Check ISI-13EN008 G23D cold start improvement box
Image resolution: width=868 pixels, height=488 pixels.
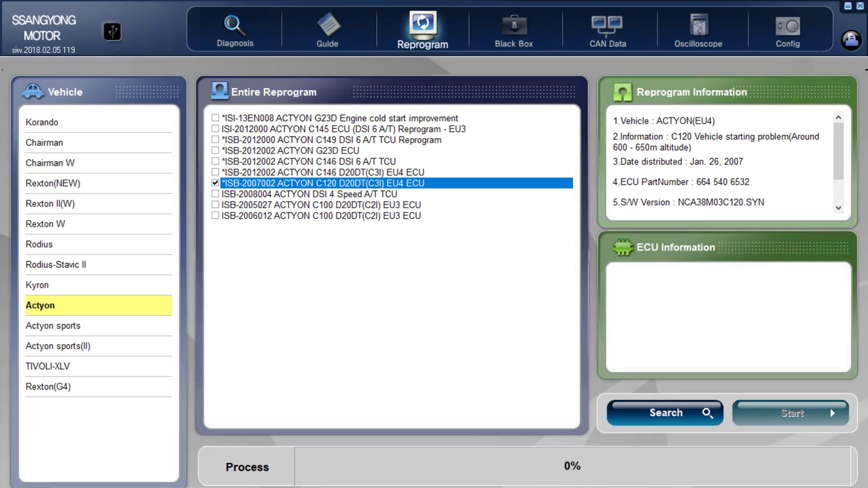215,118
